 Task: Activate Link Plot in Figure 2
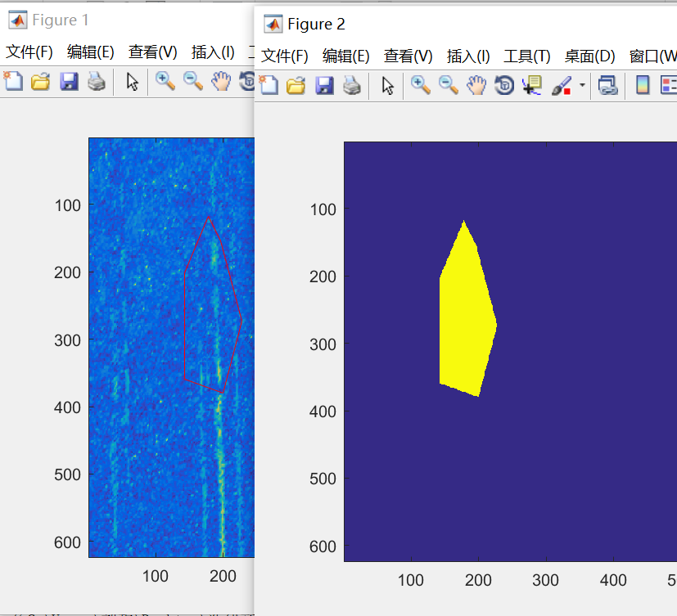pyautogui.click(x=608, y=85)
